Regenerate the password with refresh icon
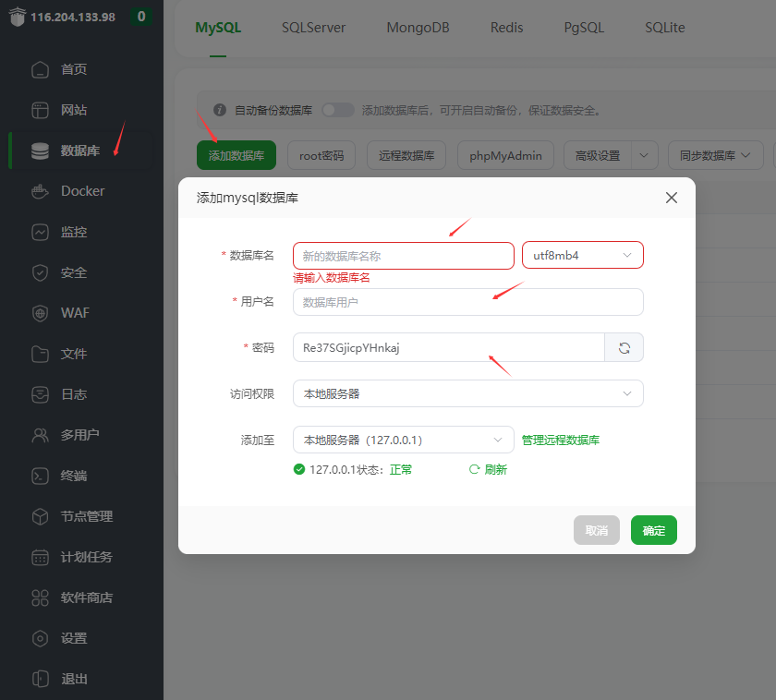Screen dimensions: 776x700 (x=624, y=347)
